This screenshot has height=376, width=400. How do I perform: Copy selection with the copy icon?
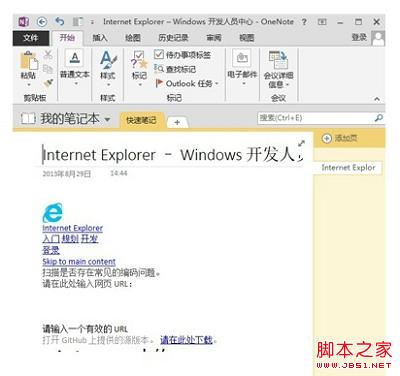point(48,69)
